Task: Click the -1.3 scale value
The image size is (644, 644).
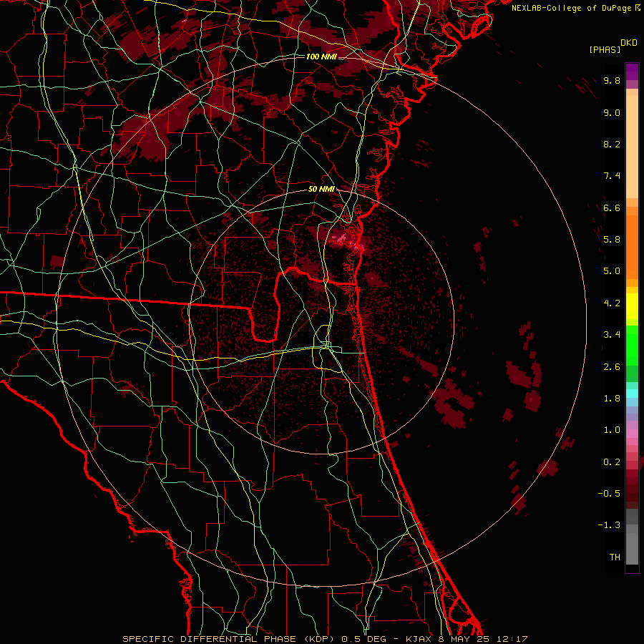Action: 609,525
